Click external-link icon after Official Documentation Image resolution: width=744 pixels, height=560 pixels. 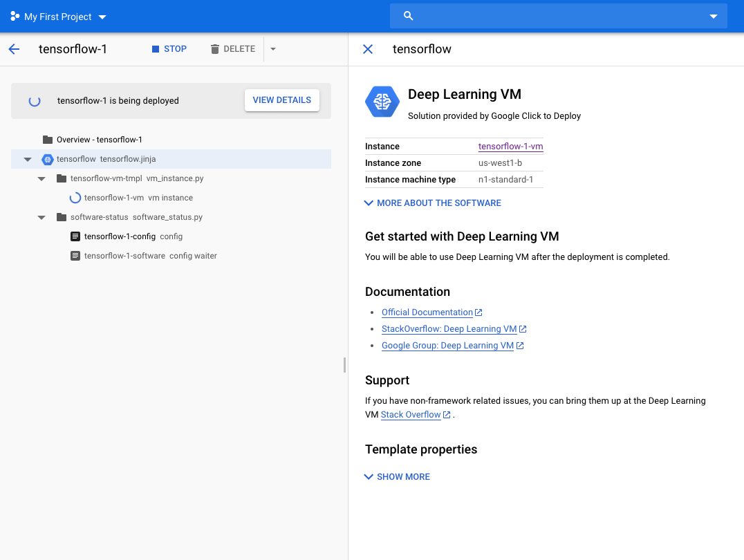coord(478,312)
